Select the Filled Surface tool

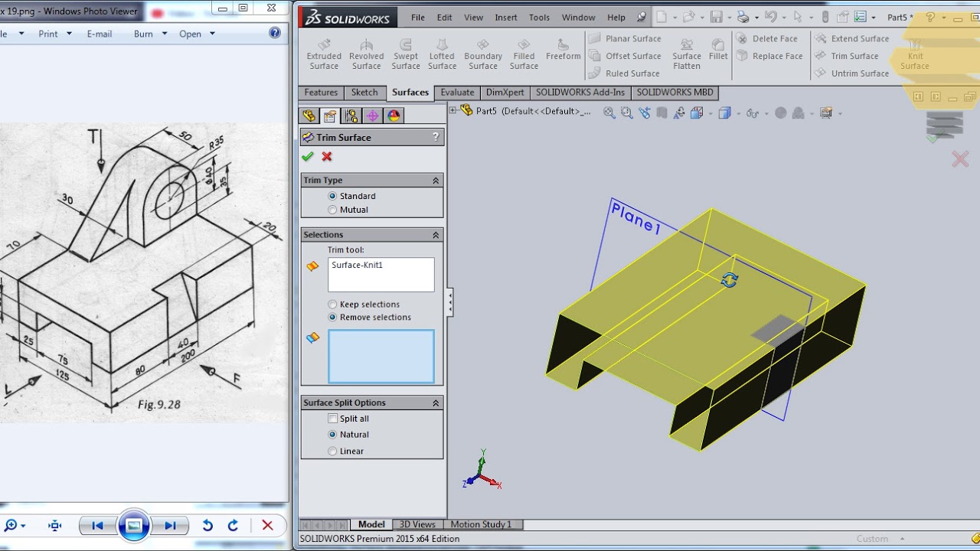(524, 54)
